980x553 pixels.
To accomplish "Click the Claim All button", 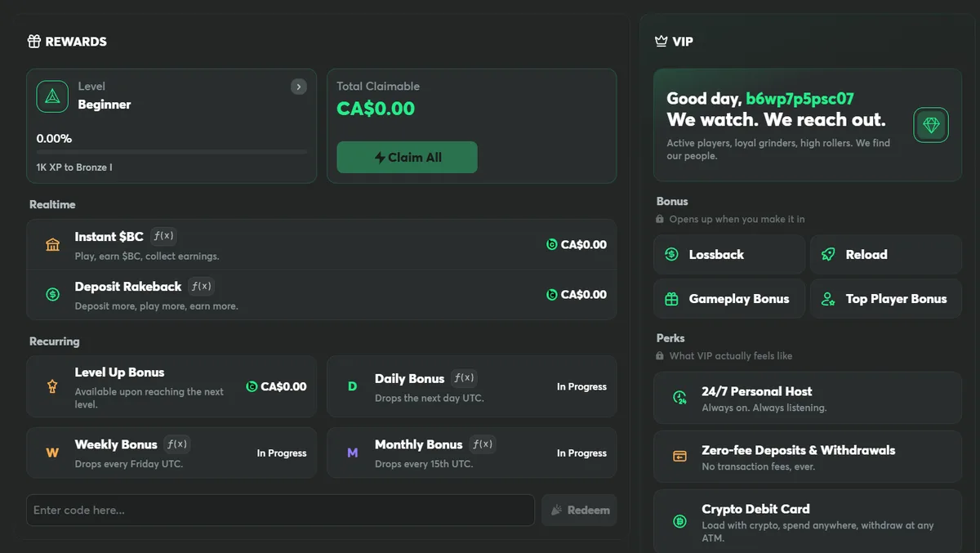I will point(407,158).
